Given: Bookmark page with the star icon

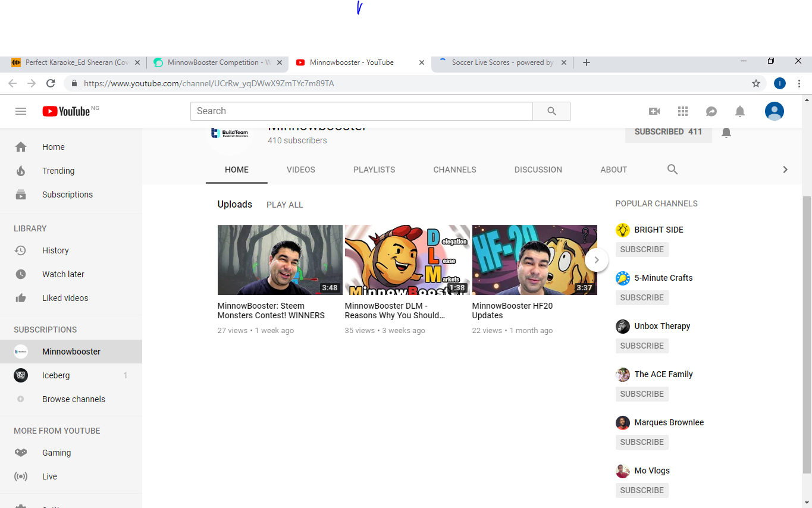Looking at the screenshot, I should coord(756,83).
